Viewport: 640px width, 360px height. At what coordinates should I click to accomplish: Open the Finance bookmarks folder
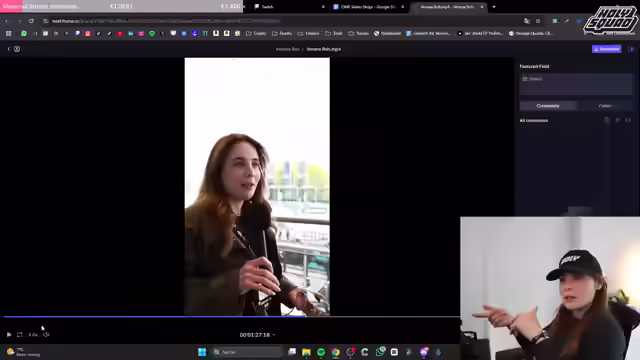coord(308,33)
